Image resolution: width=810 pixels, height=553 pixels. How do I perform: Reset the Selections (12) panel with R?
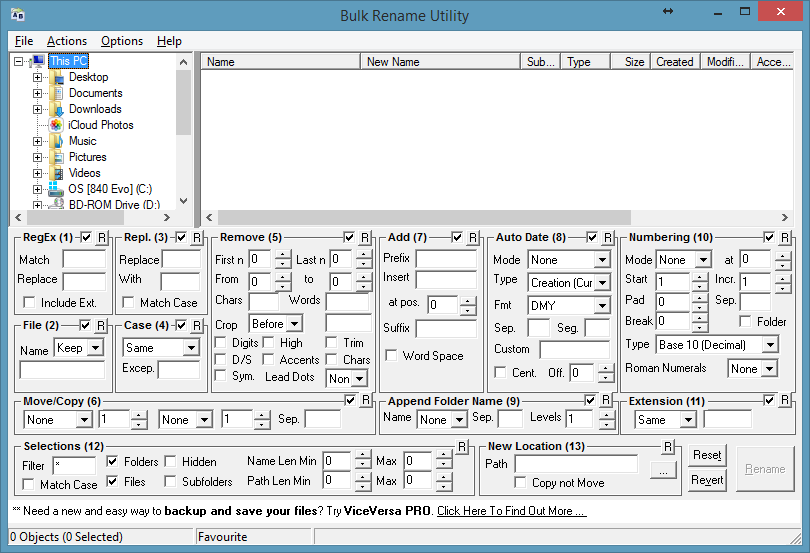point(462,447)
